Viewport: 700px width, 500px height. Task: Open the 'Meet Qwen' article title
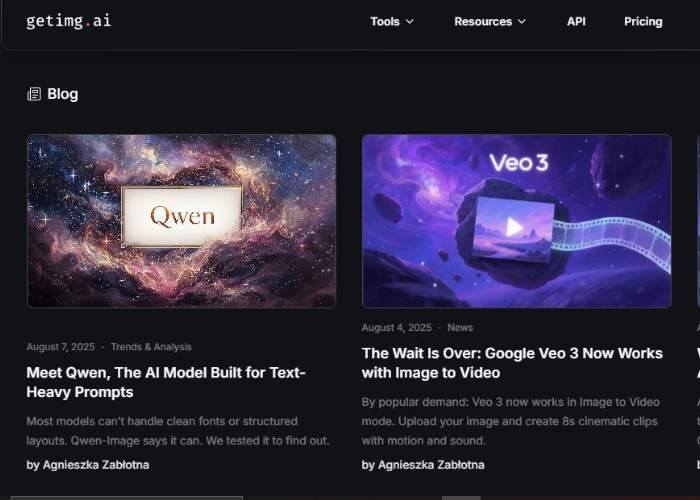(166, 382)
